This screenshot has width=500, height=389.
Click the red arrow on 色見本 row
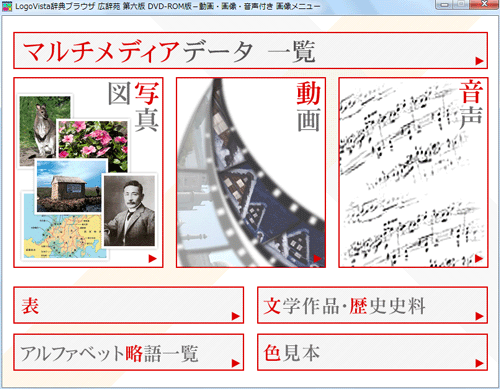click(480, 363)
